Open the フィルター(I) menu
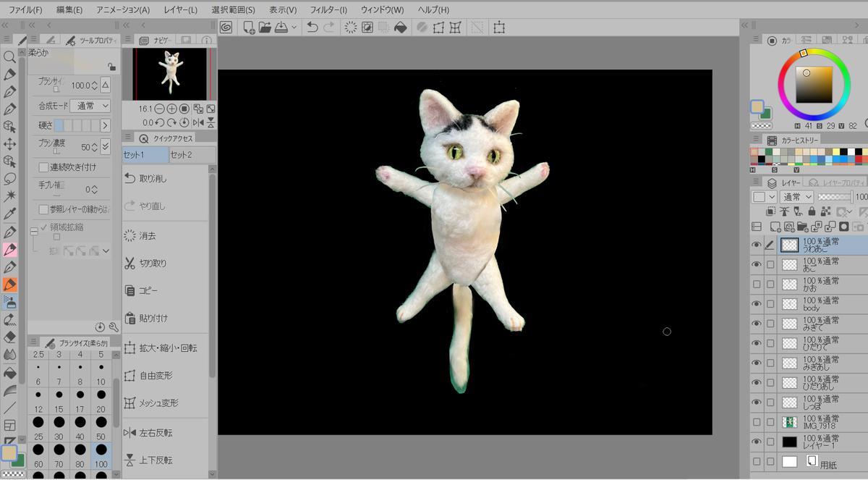This screenshot has width=868, height=480. [x=328, y=9]
